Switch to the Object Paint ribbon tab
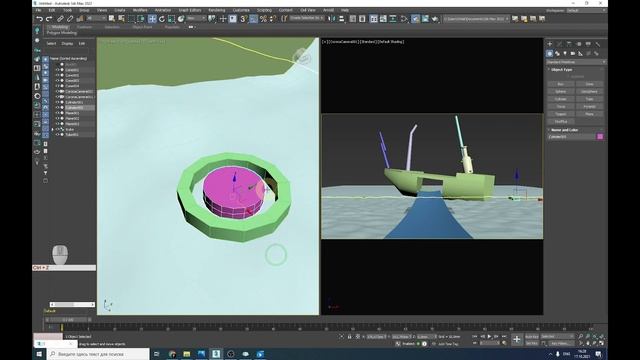The width and height of the screenshot is (640, 360). coord(142,27)
